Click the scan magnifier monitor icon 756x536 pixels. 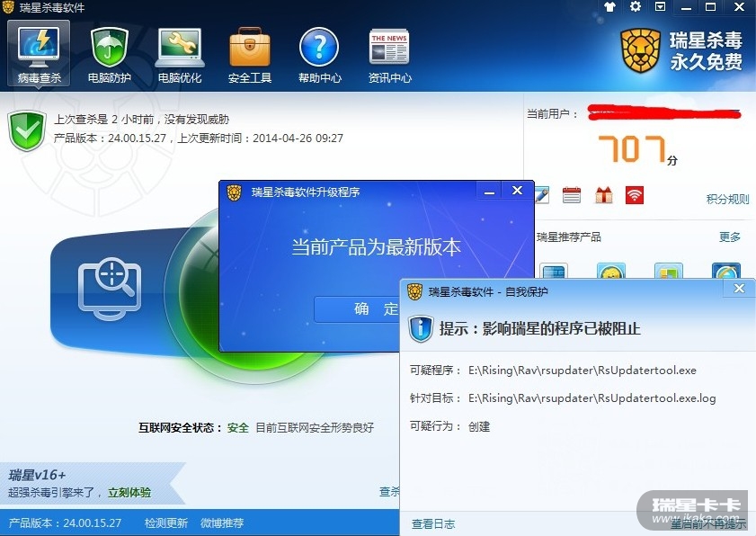[111, 289]
